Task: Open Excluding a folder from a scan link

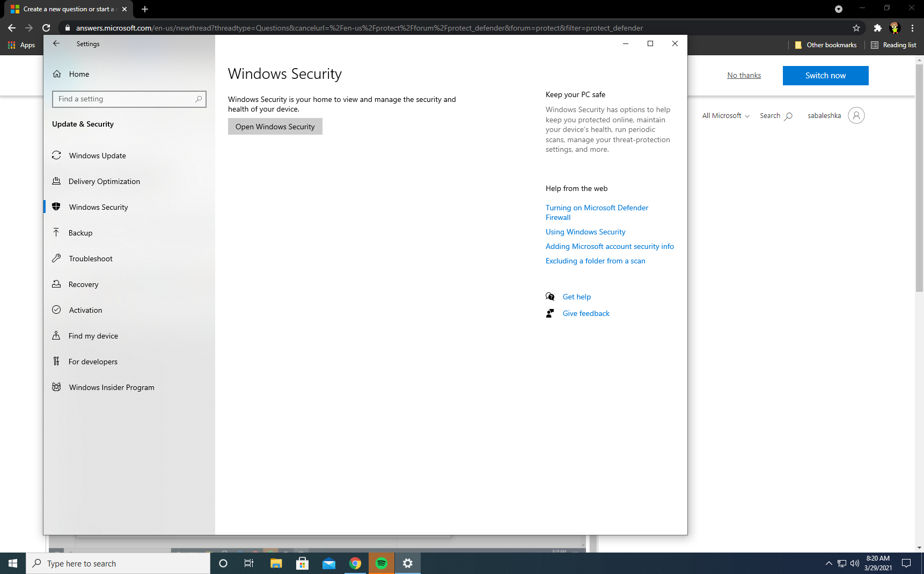Action: click(x=595, y=261)
